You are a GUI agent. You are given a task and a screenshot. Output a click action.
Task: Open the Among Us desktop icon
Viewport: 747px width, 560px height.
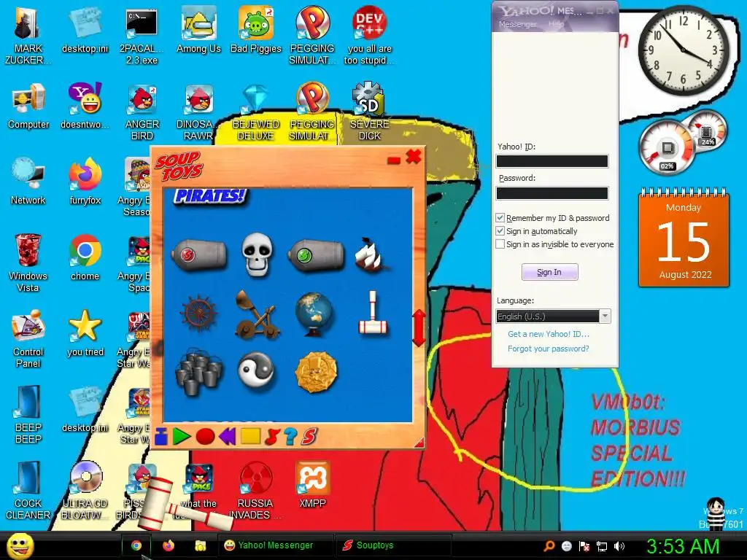coord(198,29)
